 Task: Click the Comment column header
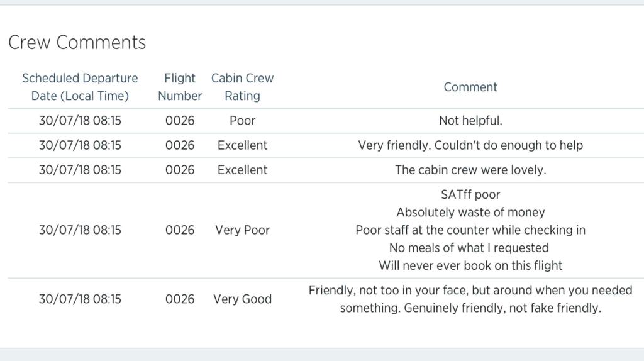click(x=470, y=87)
